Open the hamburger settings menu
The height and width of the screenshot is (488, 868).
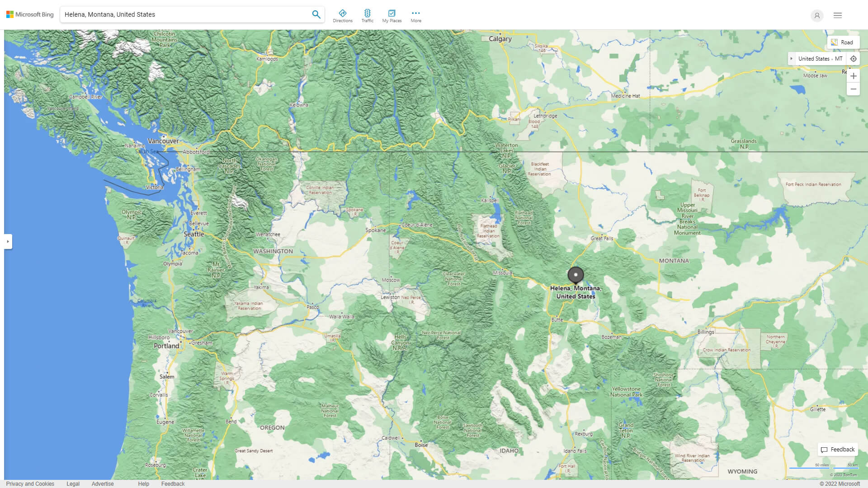(x=838, y=15)
